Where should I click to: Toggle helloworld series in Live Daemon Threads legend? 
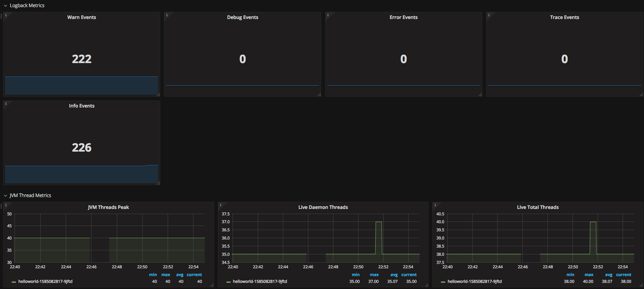pos(260,282)
